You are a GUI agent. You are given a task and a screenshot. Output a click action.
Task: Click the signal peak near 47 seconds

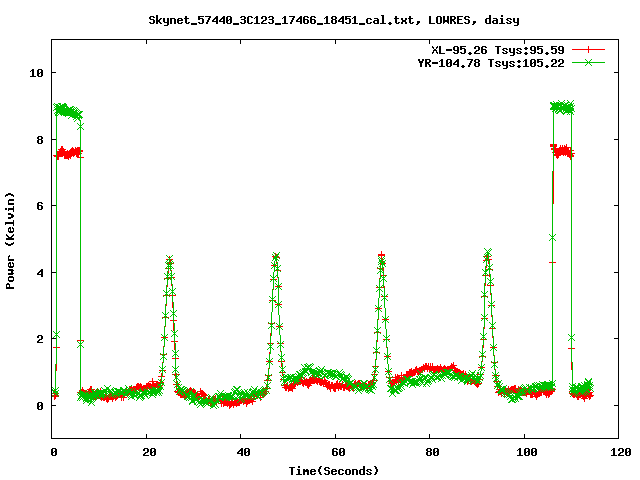(x=276, y=256)
